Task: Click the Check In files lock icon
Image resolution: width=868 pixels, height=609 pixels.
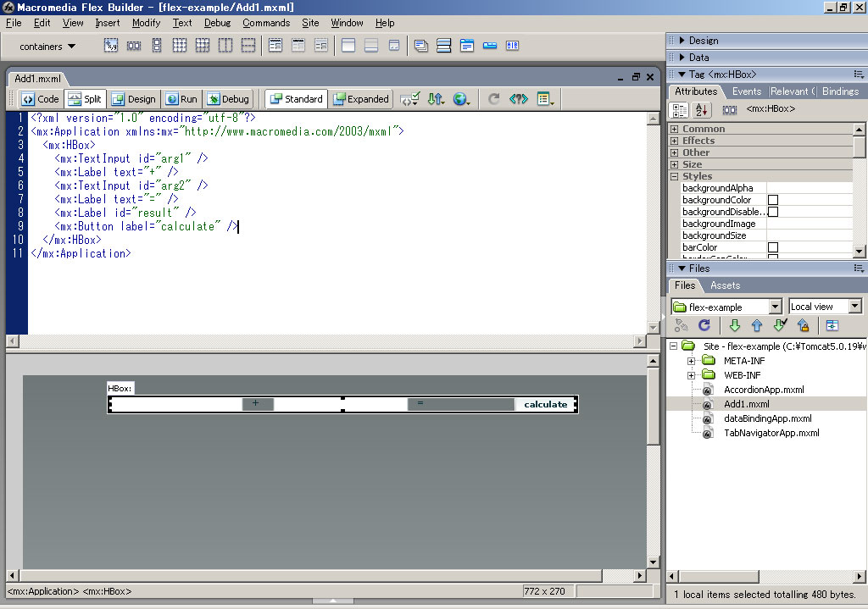Action: [x=804, y=325]
